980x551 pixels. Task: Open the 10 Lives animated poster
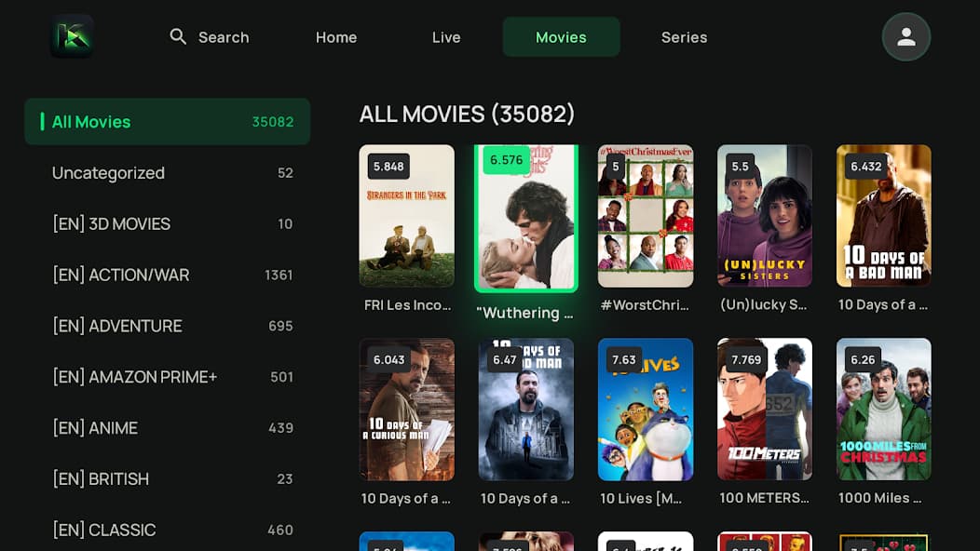646,410
